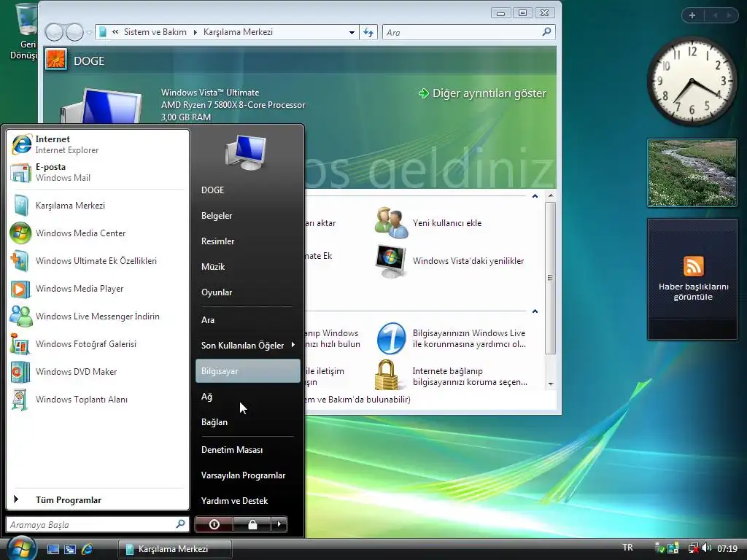Click the Karşılama Merkezi taskbar button
The width and height of the screenshot is (747, 560).
175,549
